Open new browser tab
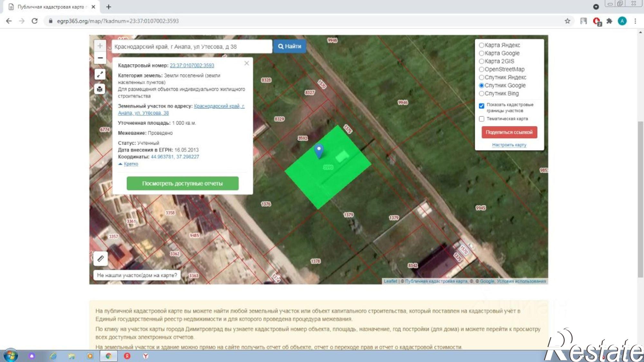Image resolution: width=644 pixels, height=362 pixels. pyautogui.click(x=109, y=7)
